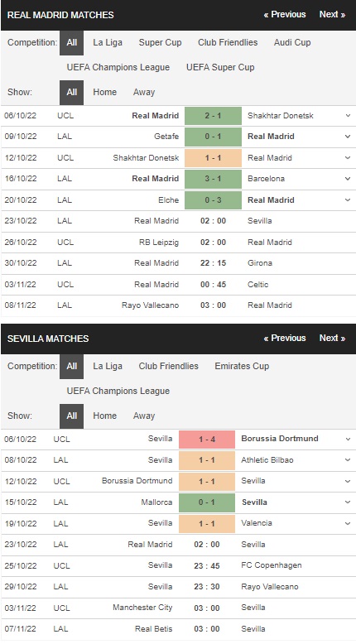
Task: Go to Next Sevilla matches
Action: 332,338
